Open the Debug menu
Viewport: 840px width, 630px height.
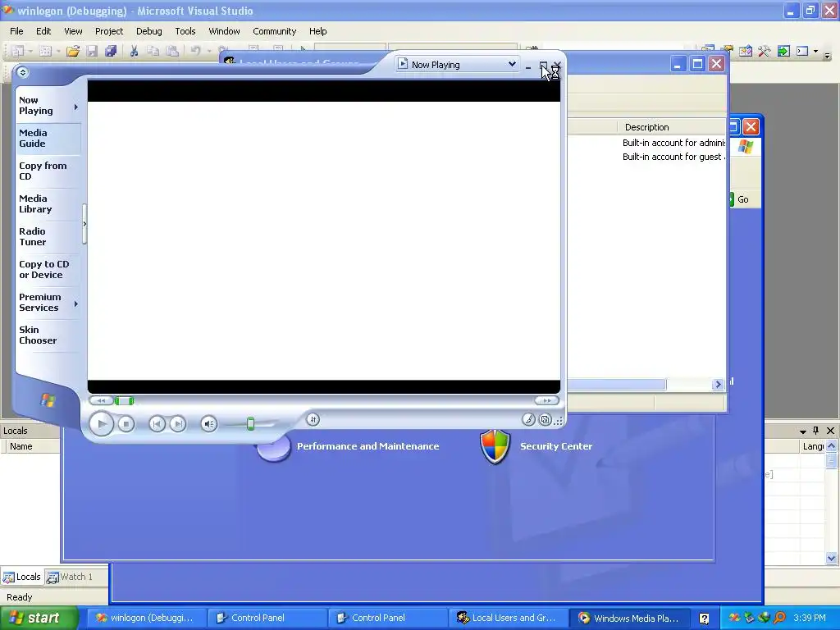[x=149, y=31]
